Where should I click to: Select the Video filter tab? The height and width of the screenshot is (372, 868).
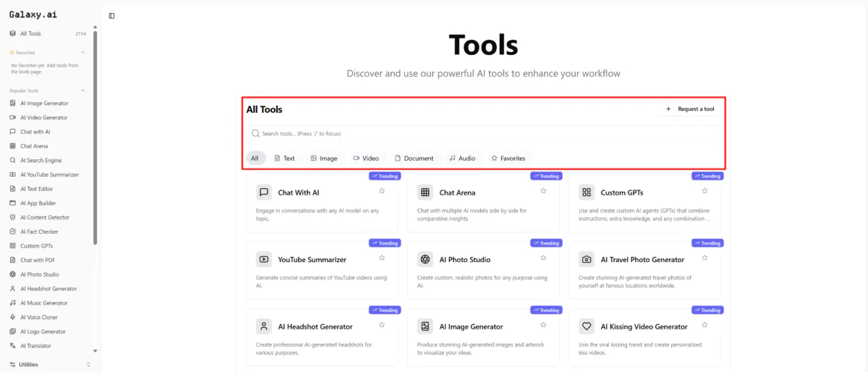pyautogui.click(x=366, y=158)
